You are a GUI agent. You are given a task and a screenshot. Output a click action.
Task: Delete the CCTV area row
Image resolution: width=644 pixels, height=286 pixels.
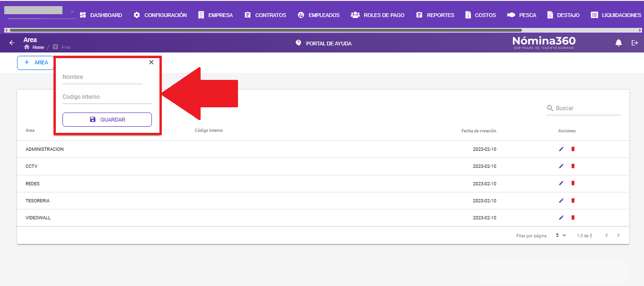click(x=573, y=166)
